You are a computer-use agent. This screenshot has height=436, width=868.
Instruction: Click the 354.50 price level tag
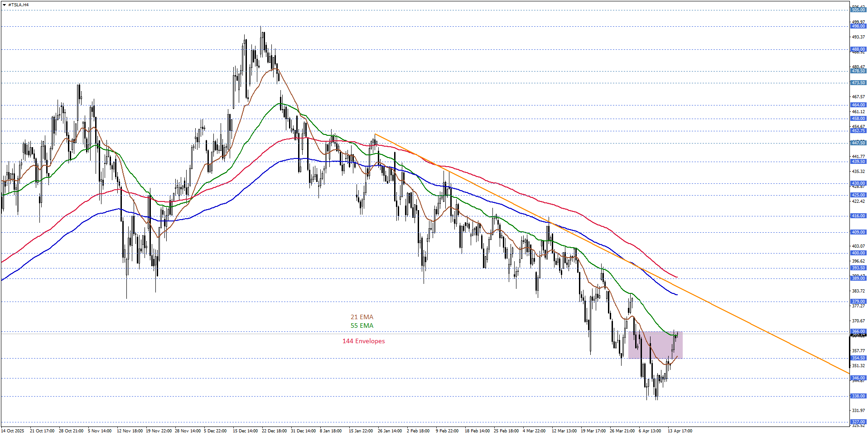pos(858,358)
